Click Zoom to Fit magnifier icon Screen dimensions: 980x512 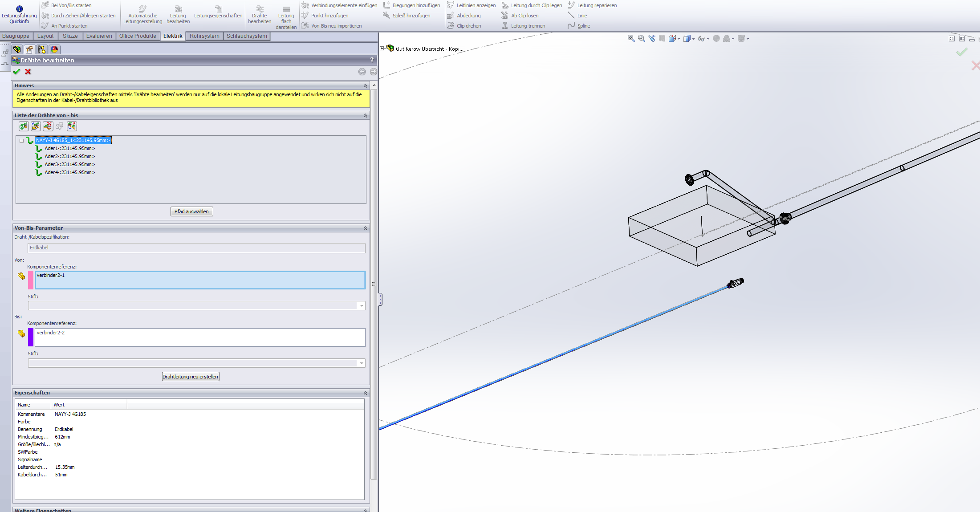631,39
